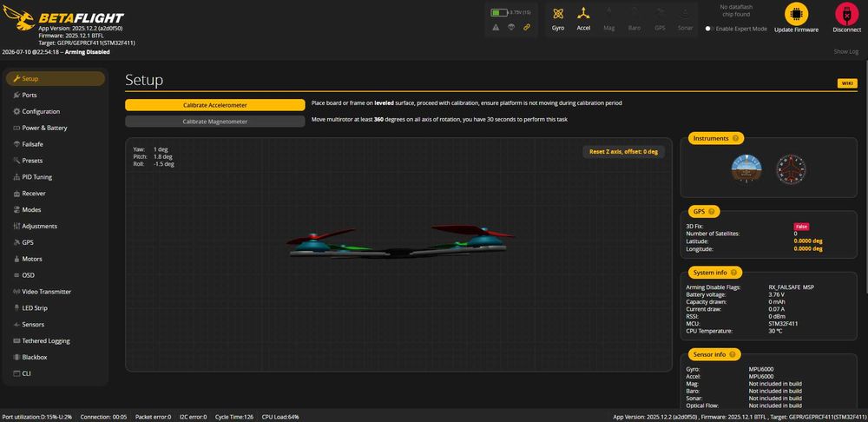Click the Receiver icon in sidebar
Image resolution: width=868 pixels, height=422 pixels.
(16, 194)
